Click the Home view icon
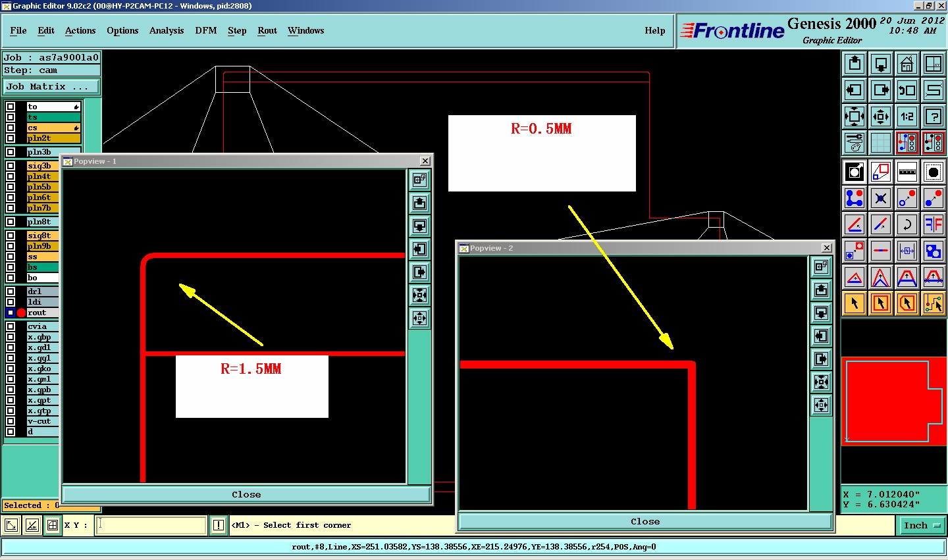This screenshot has height=560, width=948. (907, 64)
